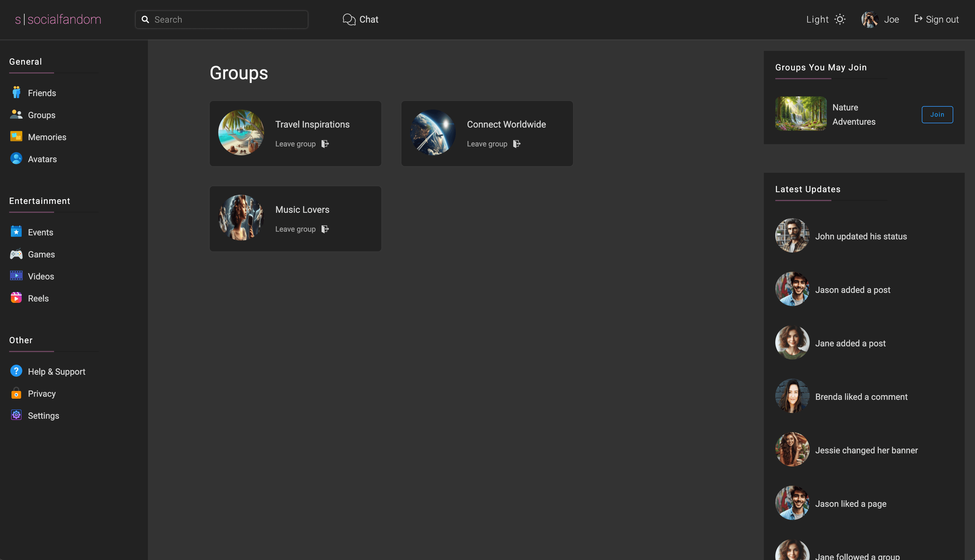Click Leave group under Connect Worldwide

487,144
